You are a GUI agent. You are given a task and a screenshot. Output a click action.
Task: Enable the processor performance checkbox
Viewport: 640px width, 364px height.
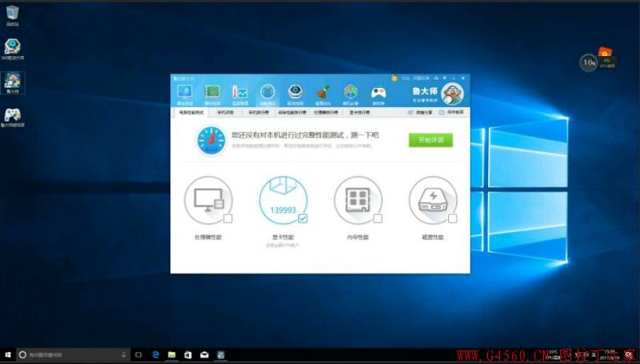click(x=228, y=218)
